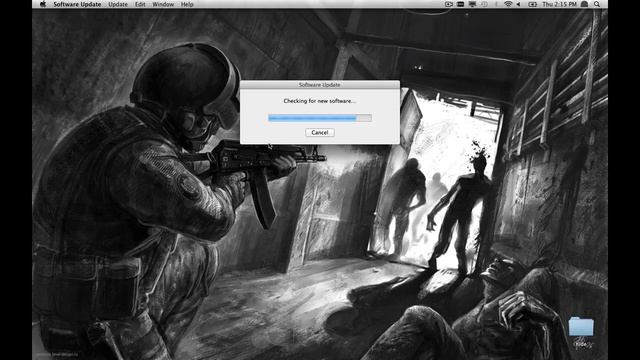Select the folder on the desktop

(x=581, y=327)
